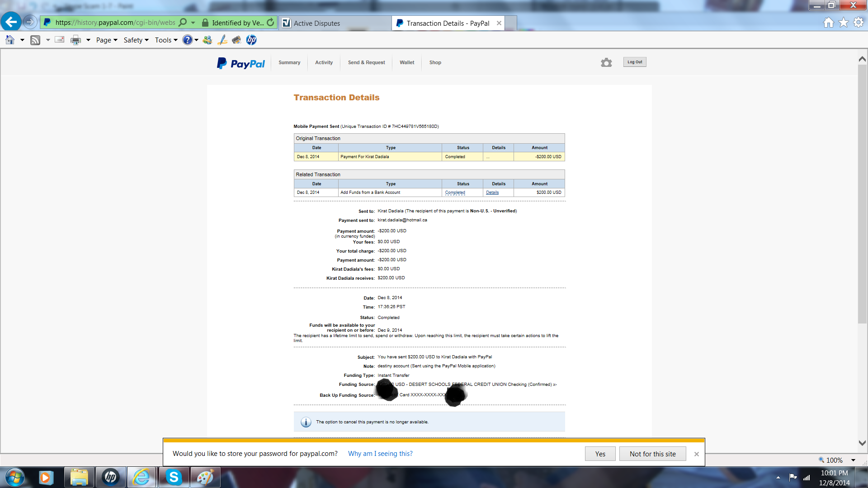Click the Messenger people icon in command bar

point(207,40)
